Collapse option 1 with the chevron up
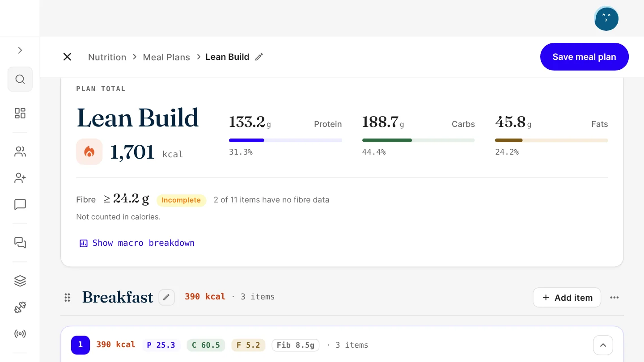644x362 pixels. 603,345
